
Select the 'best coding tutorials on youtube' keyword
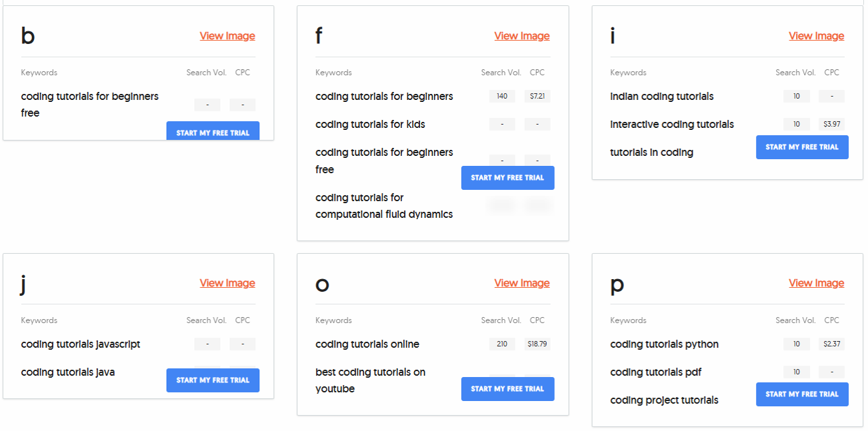tap(370, 380)
